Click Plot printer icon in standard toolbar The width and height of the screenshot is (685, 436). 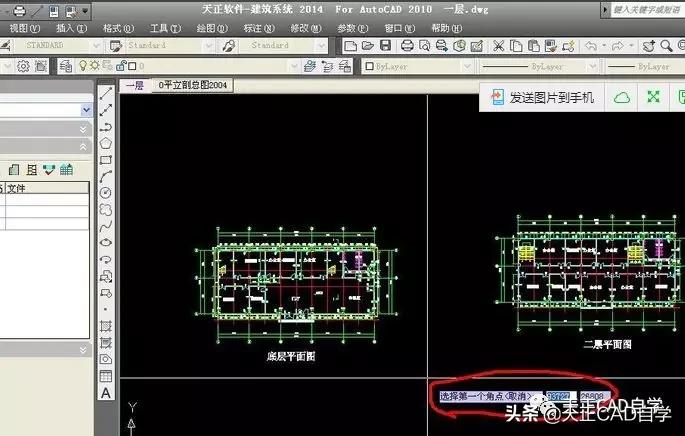[x=407, y=45]
